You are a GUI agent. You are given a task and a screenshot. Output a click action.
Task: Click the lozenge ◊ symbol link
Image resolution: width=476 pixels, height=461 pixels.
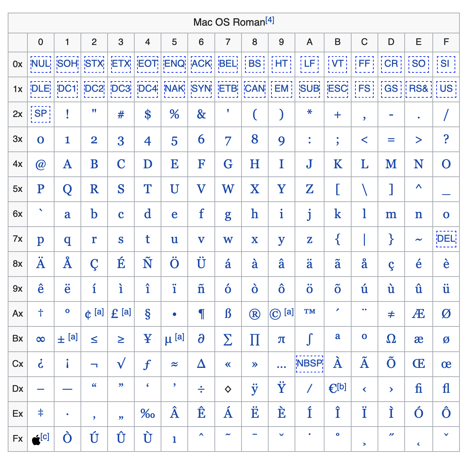pos(228,389)
